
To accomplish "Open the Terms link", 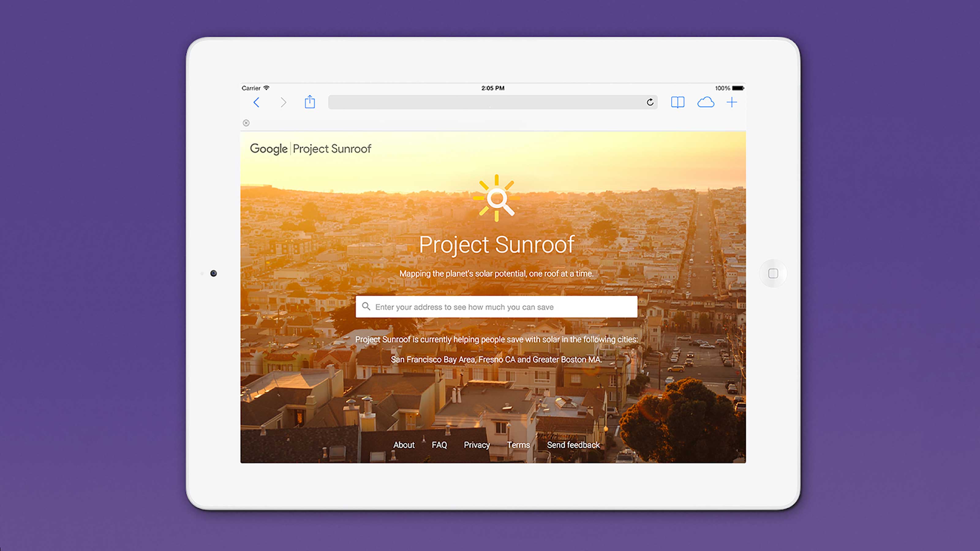I will 518,444.
